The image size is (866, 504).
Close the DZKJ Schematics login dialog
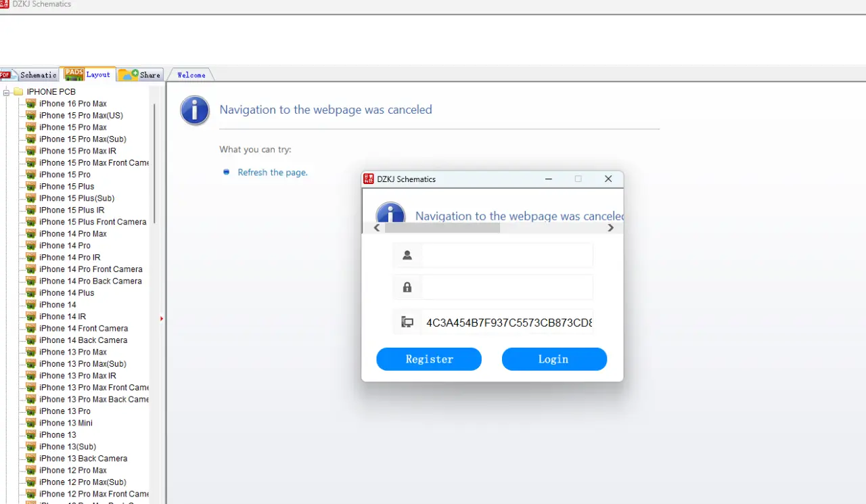608,179
